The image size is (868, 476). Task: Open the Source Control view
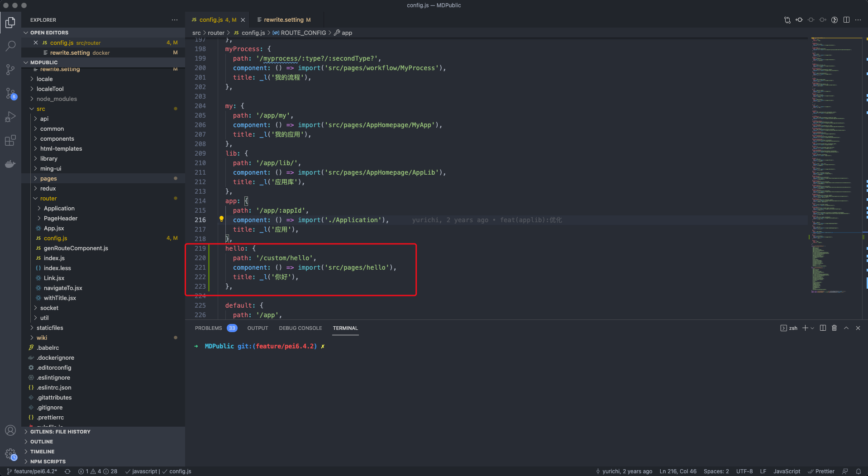point(10,69)
